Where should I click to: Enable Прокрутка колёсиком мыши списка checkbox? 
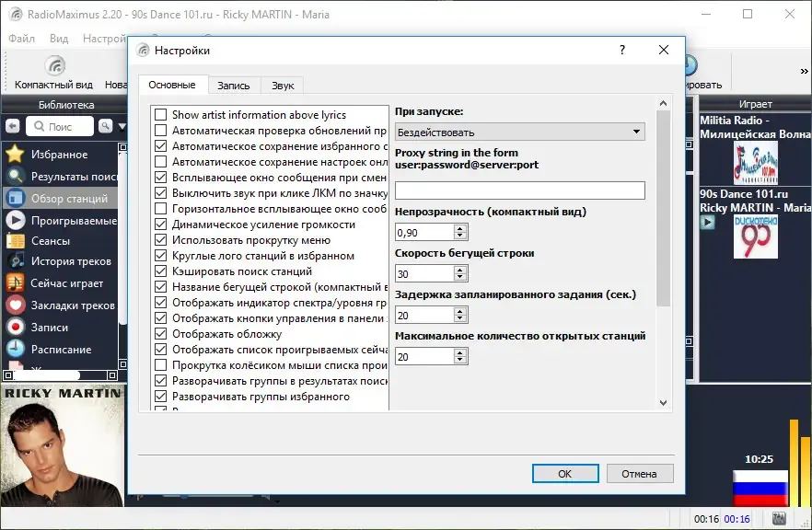[x=160, y=365]
